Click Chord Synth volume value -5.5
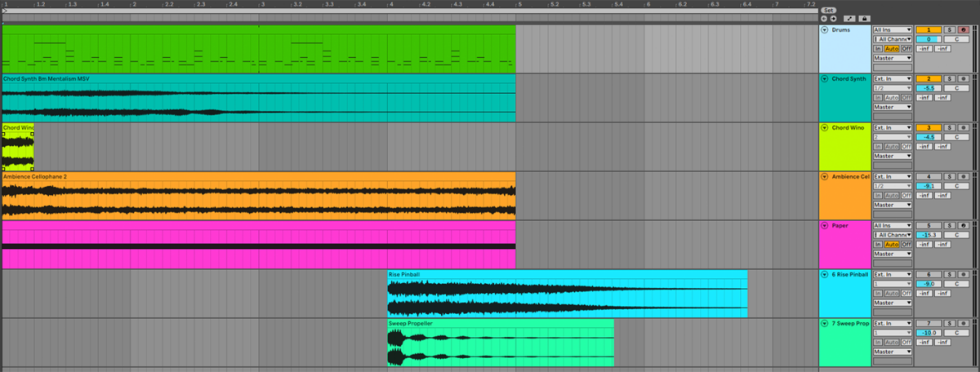The height and width of the screenshot is (372, 980). pos(929,88)
